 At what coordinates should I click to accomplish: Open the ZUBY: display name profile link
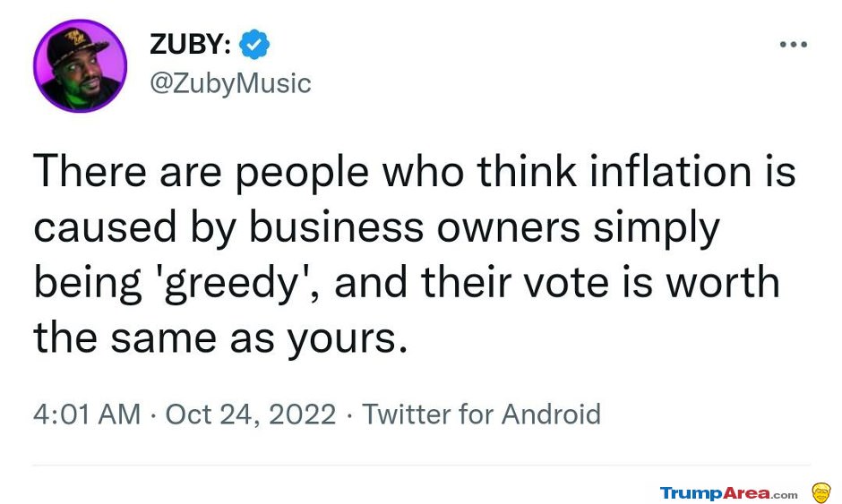pyautogui.click(x=191, y=44)
